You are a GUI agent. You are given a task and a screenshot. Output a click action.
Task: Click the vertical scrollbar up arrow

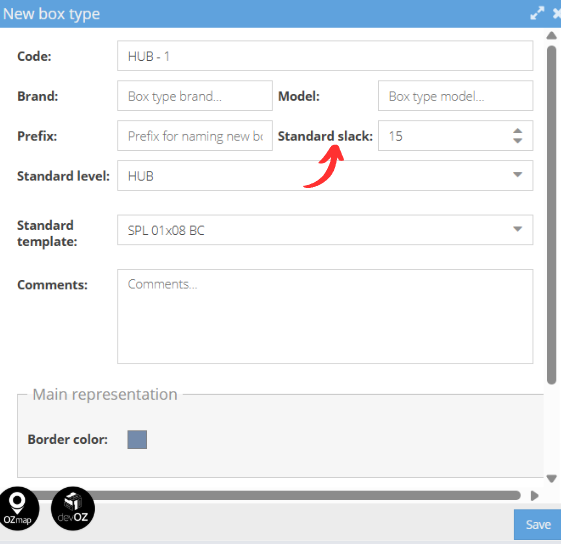551,35
